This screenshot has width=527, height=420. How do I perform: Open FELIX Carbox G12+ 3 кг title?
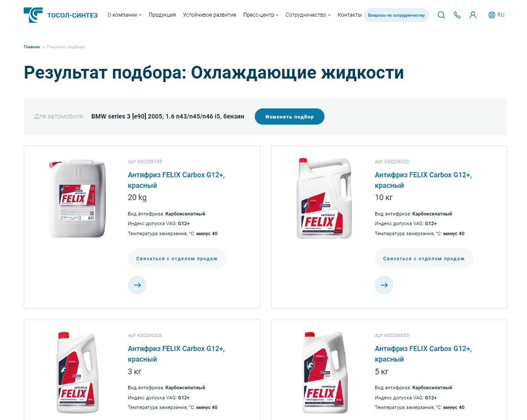[x=176, y=354]
